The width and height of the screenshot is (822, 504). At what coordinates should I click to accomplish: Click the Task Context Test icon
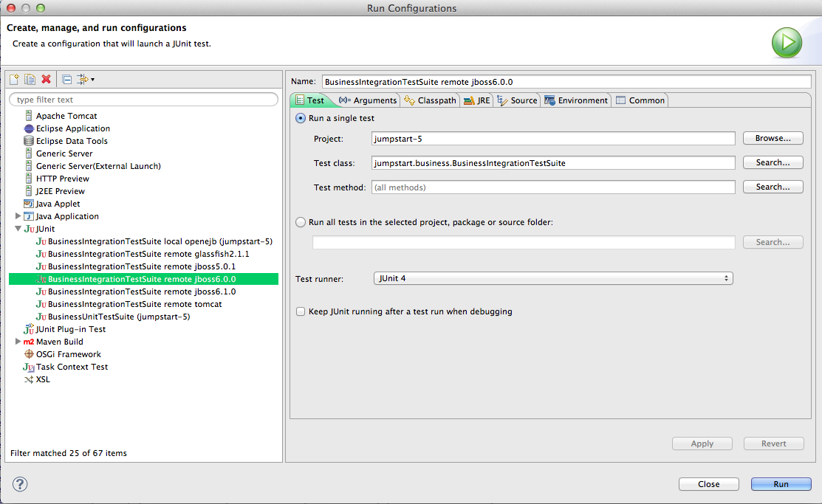(29, 367)
